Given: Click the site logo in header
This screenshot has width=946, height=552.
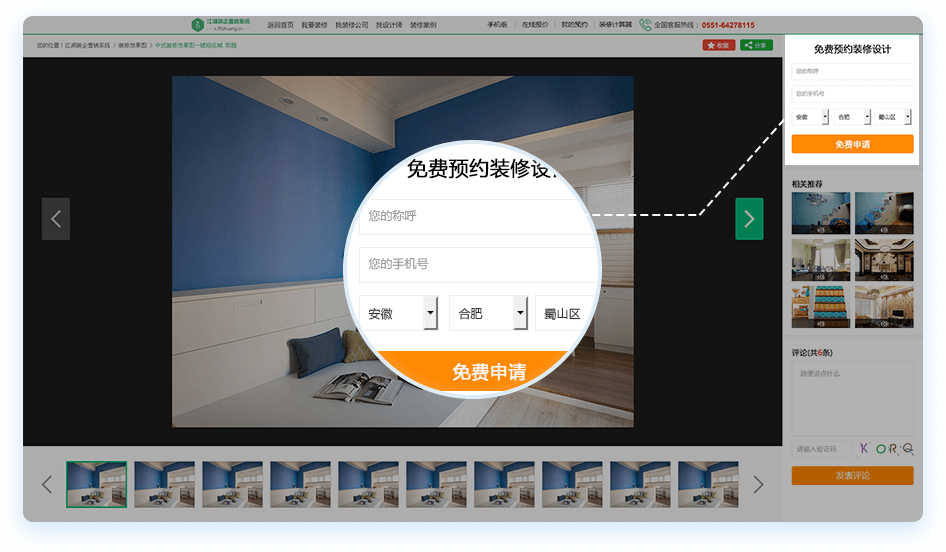Looking at the screenshot, I should click(220, 25).
